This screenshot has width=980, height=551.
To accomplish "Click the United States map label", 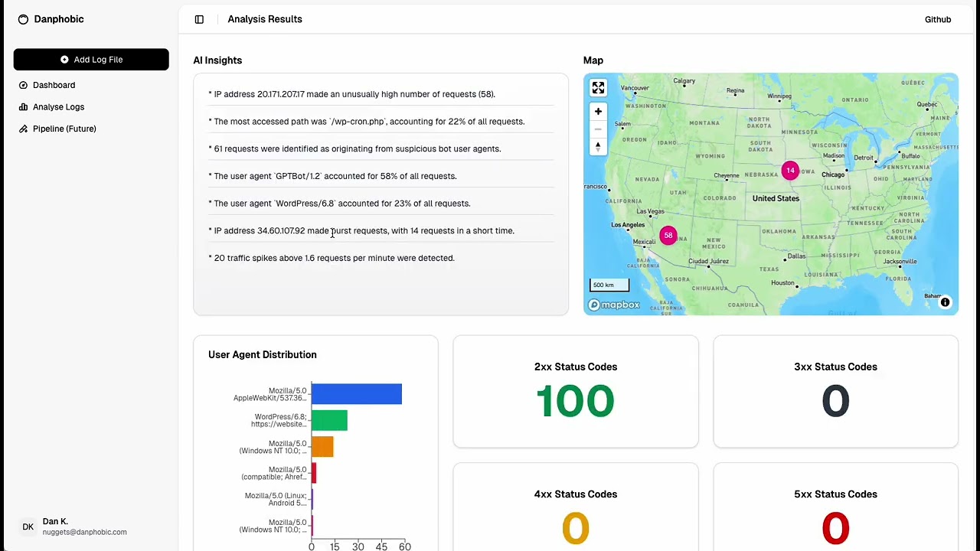I will coord(776,198).
